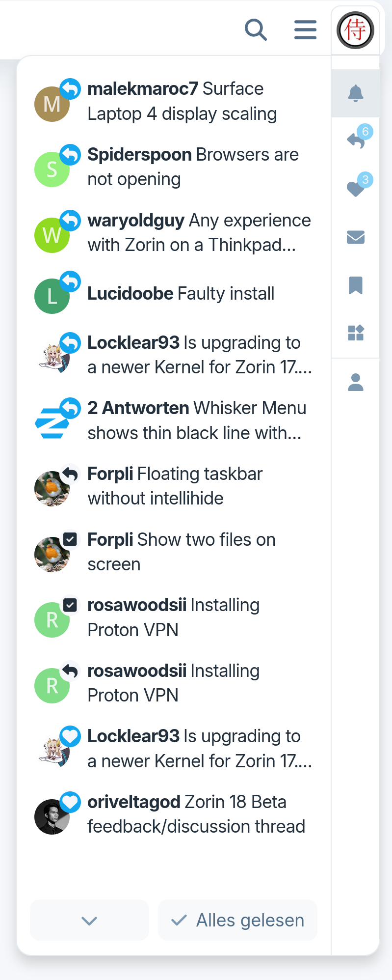392x980 pixels.
Task: Open the bookmarks tab
Action: 355,285
